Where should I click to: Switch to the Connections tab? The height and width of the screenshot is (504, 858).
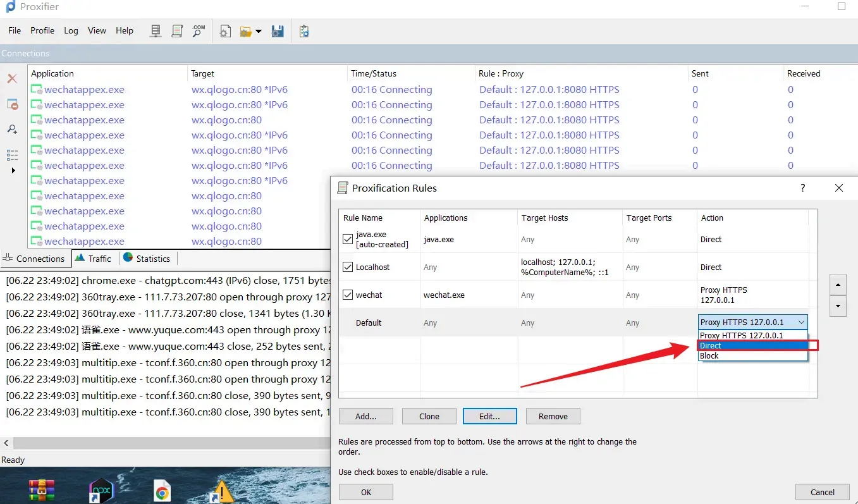pyautogui.click(x=34, y=258)
